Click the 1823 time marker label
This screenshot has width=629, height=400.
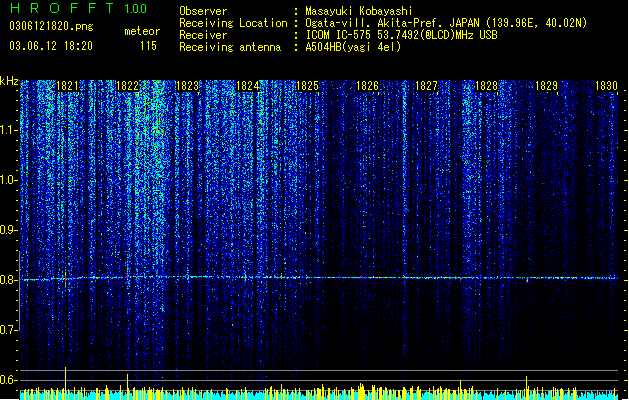pos(187,86)
